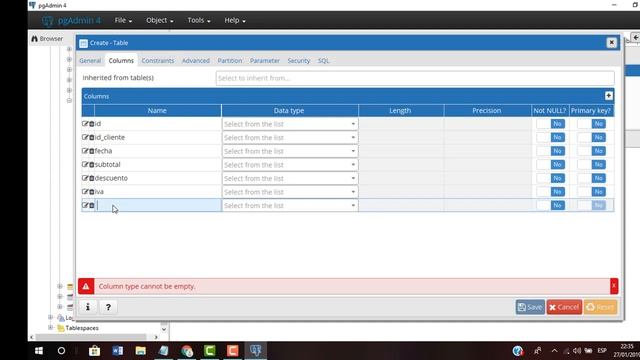
Task: Toggle Primary key for descuento column
Action: point(591,178)
